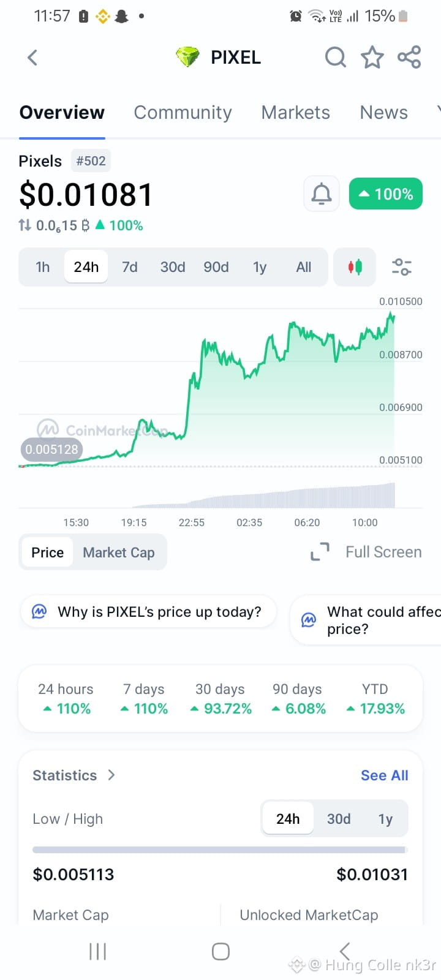Select the 7d chart range
The width and height of the screenshot is (441, 980).
129,267
